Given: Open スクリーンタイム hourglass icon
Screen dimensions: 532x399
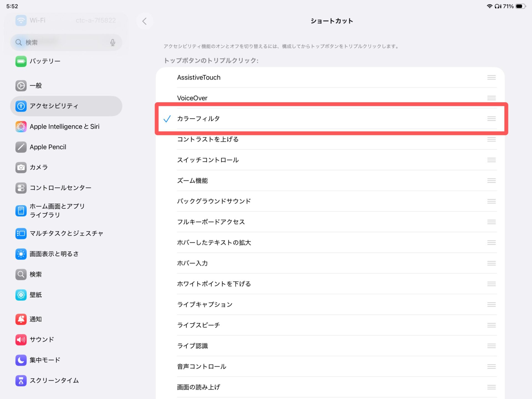Looking at the screenshot, I should click(x=21, y=381).
